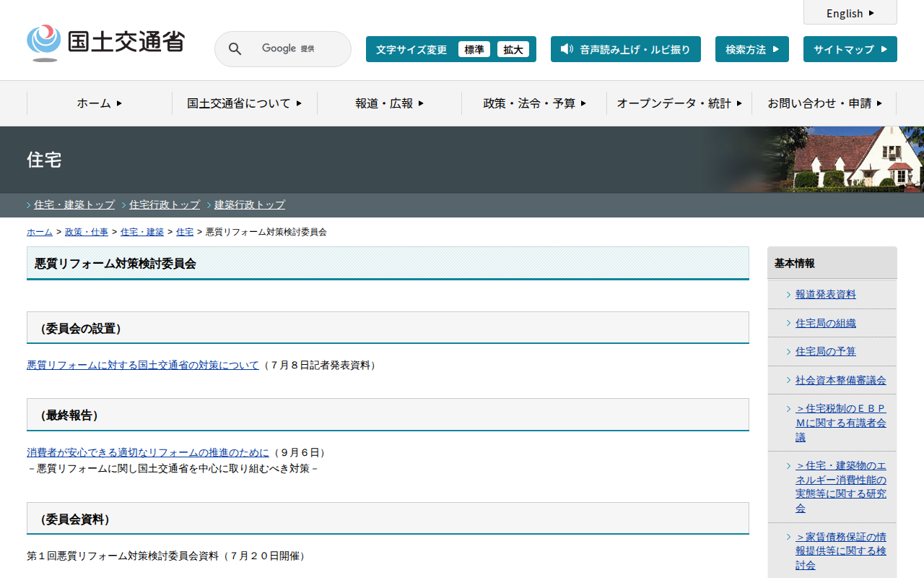Set text size to 拡大
The width and height of the screenshot is (924, 578).
tap(513, 49)
